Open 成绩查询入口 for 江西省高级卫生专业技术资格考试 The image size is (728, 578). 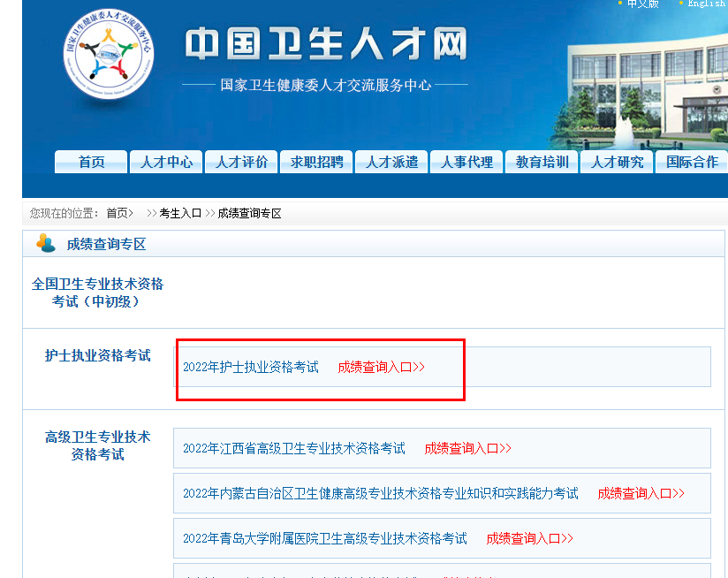[x=467, y=448]
